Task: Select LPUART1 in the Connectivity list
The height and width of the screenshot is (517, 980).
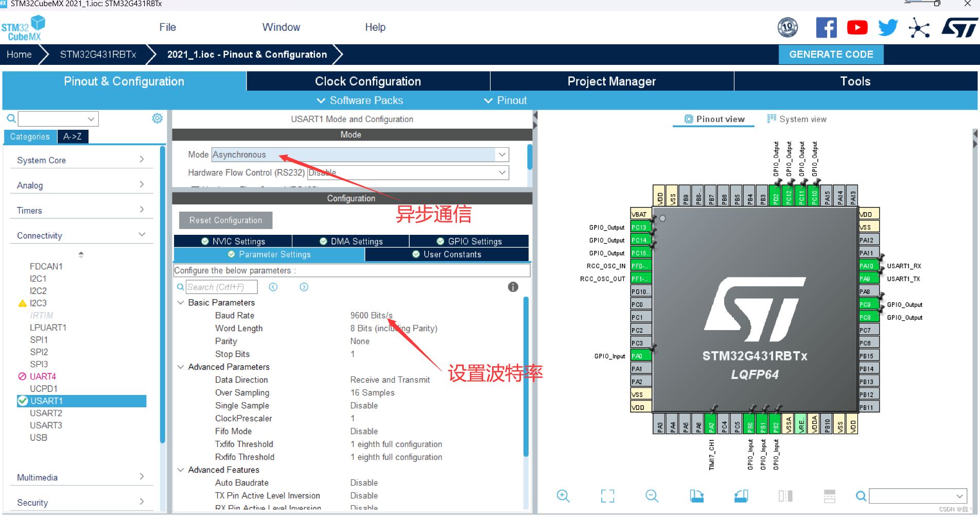Action: click(x=48, y=328)
